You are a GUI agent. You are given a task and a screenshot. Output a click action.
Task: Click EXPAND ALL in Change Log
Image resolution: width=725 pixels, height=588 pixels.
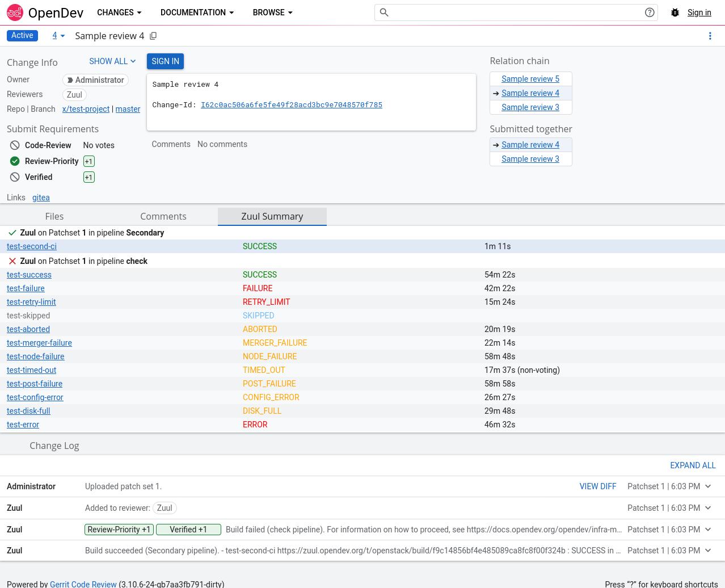point(693,465)
